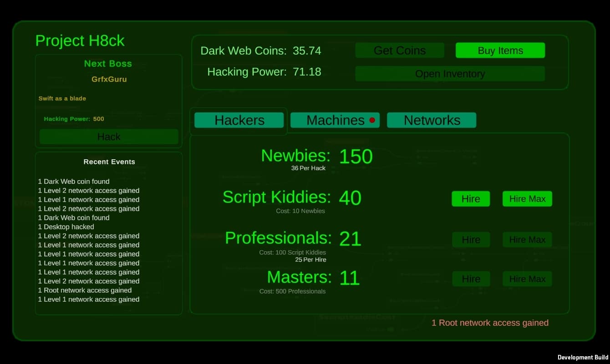
Task: Click the Get Coins button
Action: tap(399, 51)
